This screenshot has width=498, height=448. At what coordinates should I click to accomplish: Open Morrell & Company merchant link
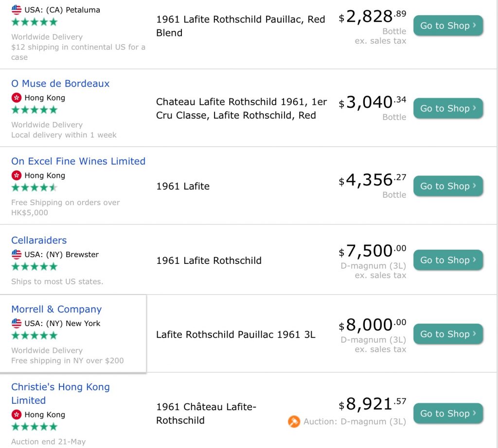[x=56, y=309]
